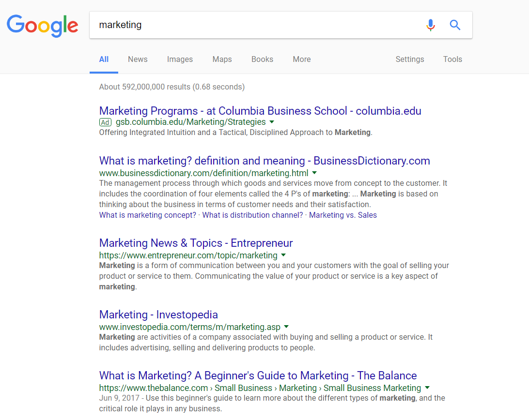Open sitelink Marketing vs. Sales
Screen dimensions: 529x420
click(x=343, y=215)
